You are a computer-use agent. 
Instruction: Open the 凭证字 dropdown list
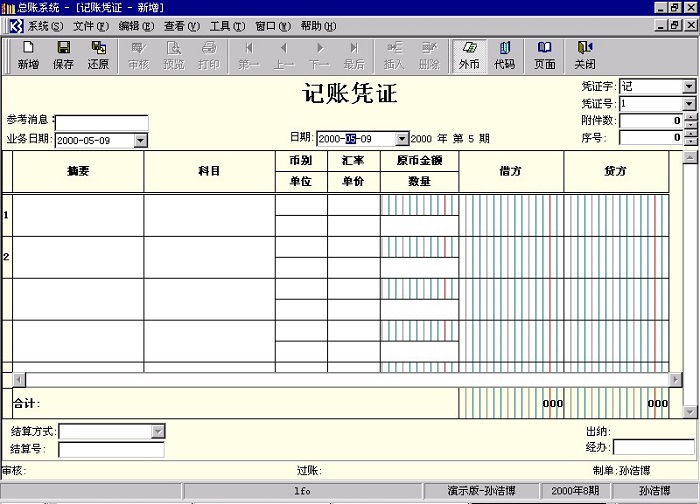coord(688,87)
